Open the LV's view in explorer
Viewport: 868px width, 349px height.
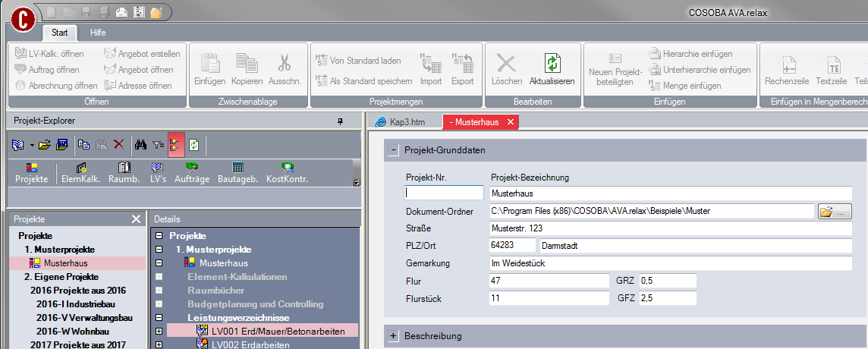tap(157, 172)
